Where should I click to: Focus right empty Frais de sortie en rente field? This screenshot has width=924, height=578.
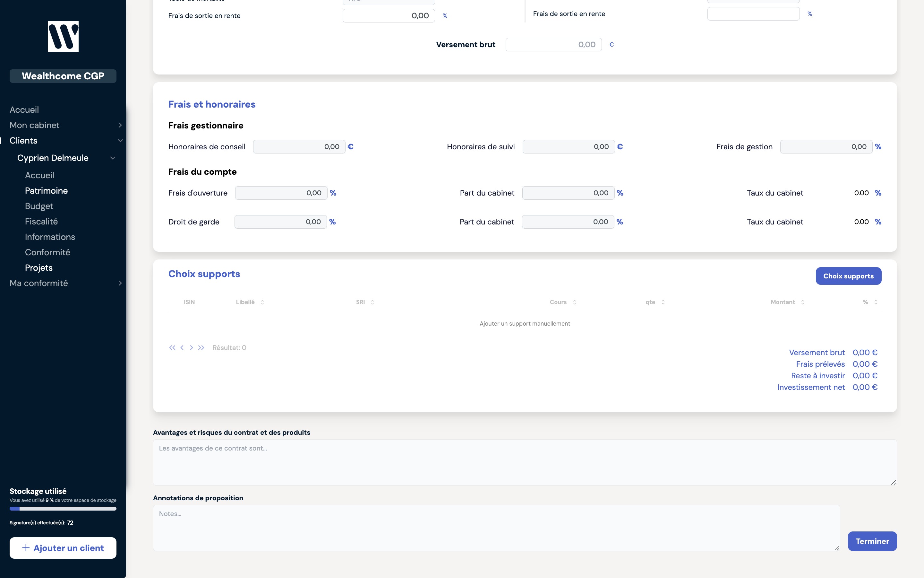[x=753, y=14]
